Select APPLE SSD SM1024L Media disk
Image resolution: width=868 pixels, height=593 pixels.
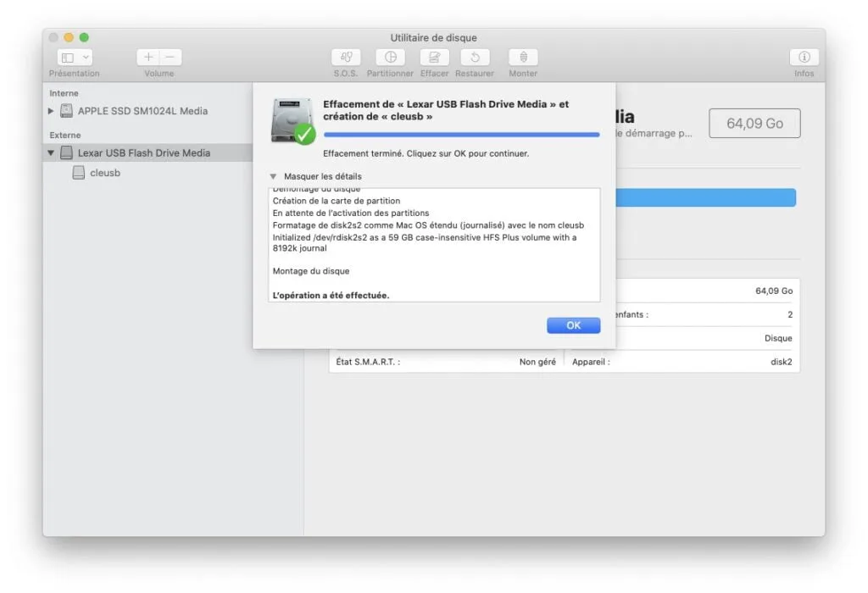click(x=142, y=111)
